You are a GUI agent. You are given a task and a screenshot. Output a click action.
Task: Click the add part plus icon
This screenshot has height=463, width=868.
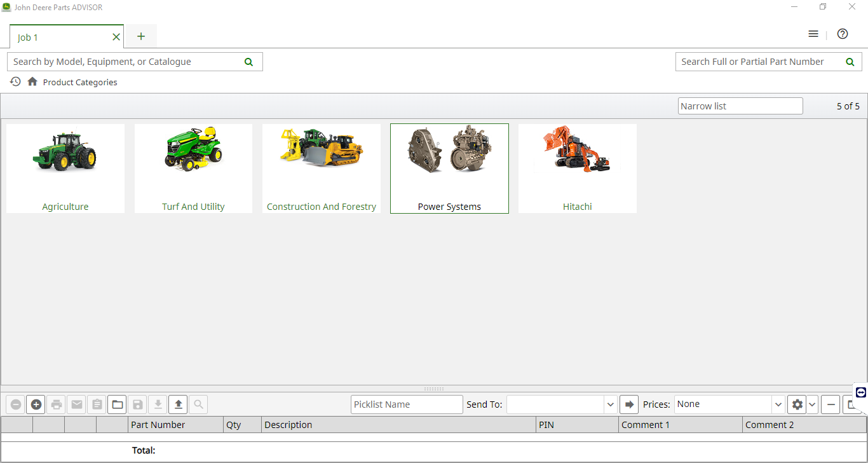pyautogui.click(x=36, y=404)
